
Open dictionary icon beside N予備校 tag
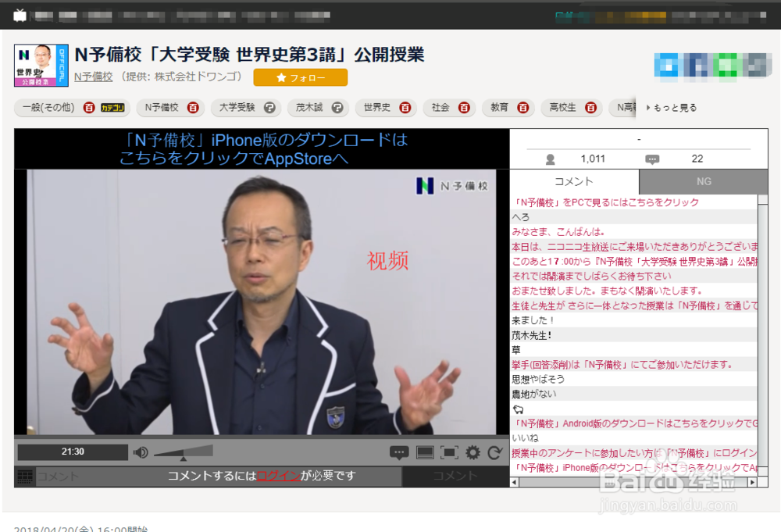[193, 108]
